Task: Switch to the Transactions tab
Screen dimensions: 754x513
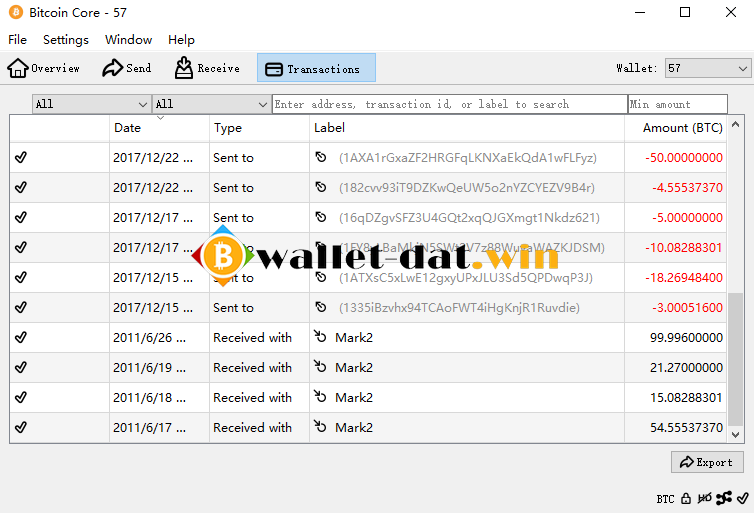Action: pyautogui.click(x=316, y=68)
